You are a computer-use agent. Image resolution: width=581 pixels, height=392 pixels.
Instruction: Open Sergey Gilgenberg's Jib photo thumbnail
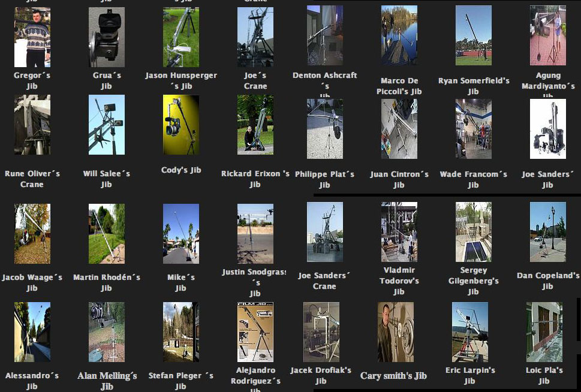[474, 232]
